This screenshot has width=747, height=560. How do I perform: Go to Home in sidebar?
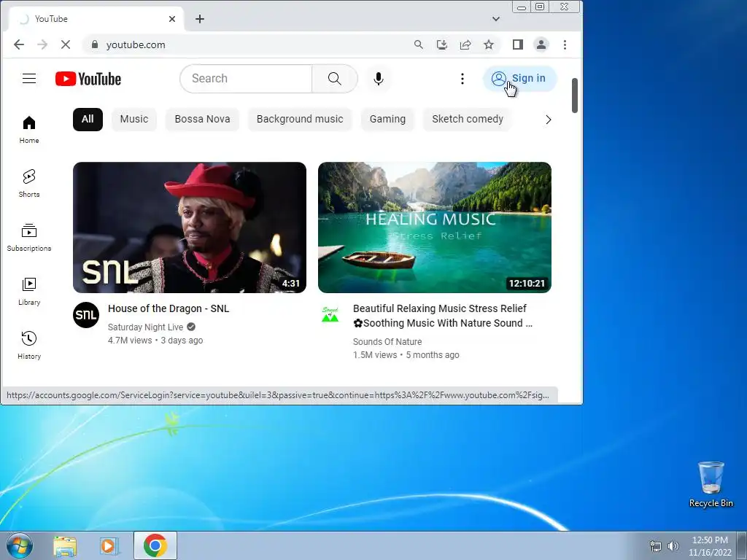tap(29, 130)
